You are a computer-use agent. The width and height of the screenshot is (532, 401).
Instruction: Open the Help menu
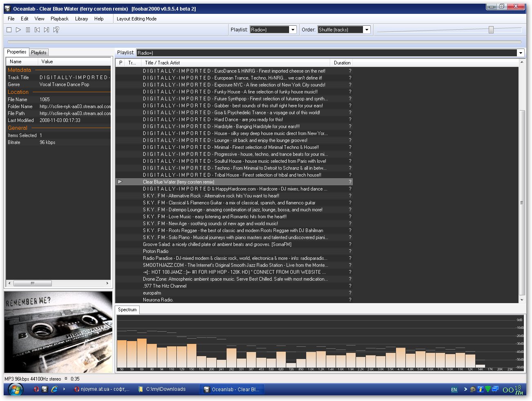pos(99,19)
